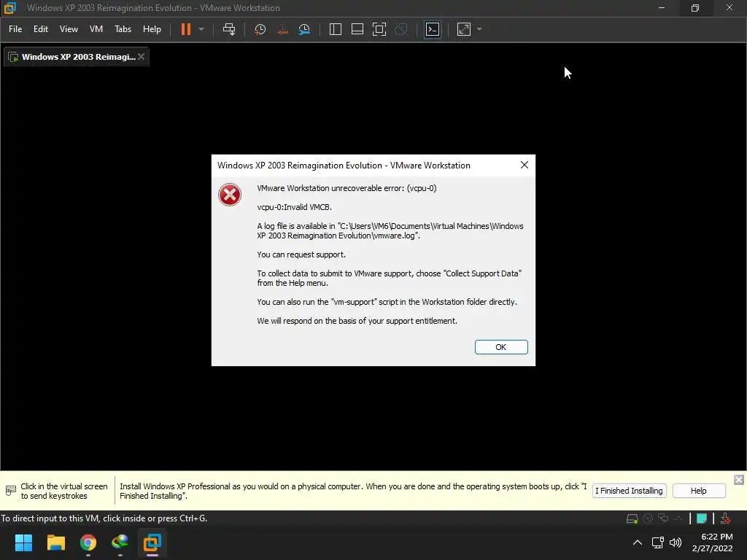Viewport: 747px width, 560px height.
Task: Open the Help menu
Action: 152,29
